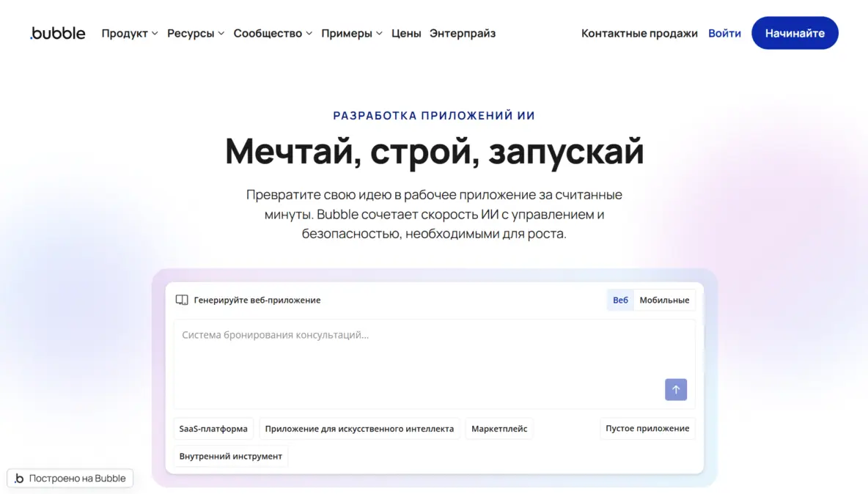The height and width of the screenshot is (494, 868).
Task: Click the Bubble icon in Построено на Bubble badge
Action: tap(19, 479)
